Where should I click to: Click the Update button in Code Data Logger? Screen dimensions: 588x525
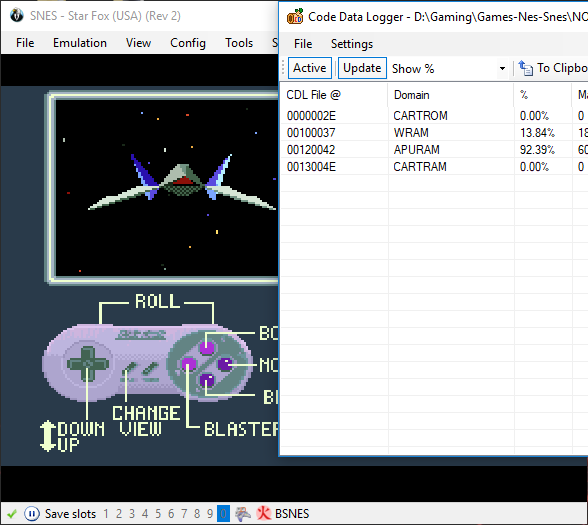362,68
